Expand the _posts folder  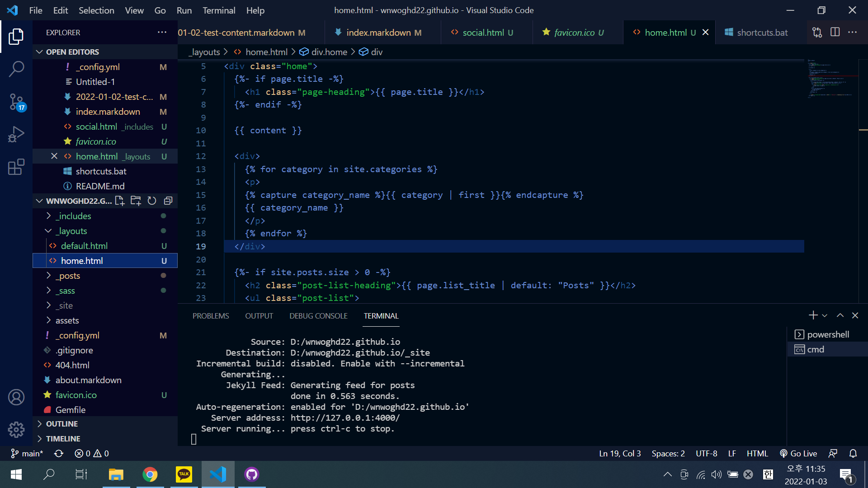coord(105,276)
